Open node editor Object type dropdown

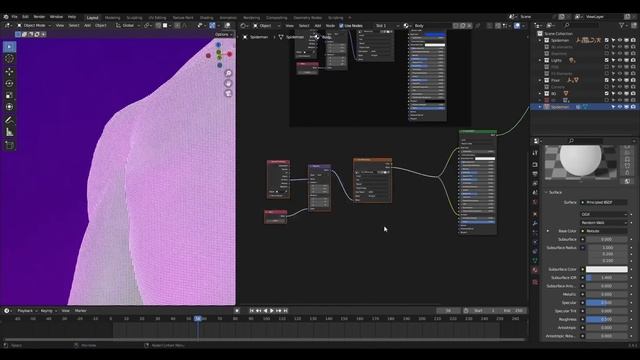(267, 26)
